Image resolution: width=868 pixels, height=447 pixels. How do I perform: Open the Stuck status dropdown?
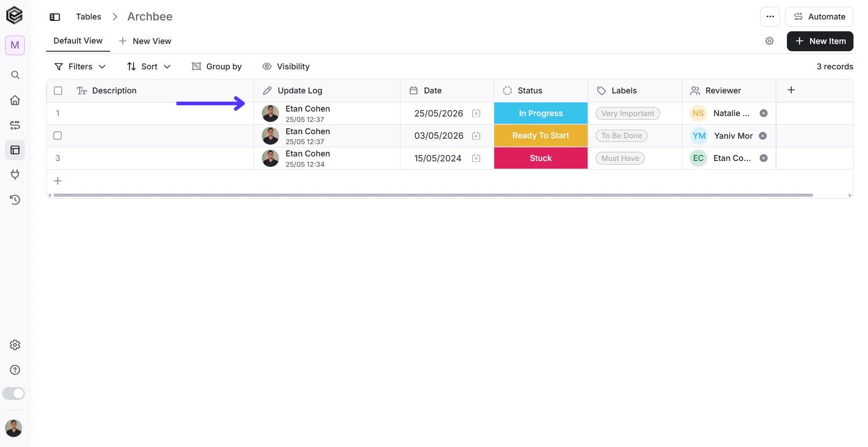coord(541,158)
